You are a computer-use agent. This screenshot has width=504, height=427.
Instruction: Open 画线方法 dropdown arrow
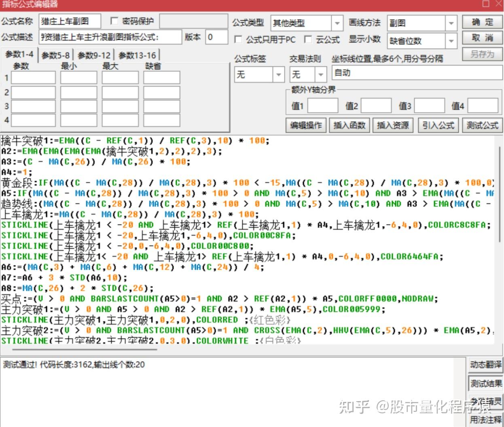[x=451, y=23]
